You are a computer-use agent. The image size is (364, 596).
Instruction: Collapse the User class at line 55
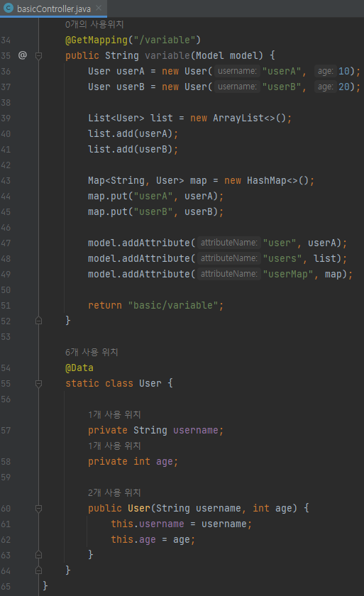click(x=38, y=384)
